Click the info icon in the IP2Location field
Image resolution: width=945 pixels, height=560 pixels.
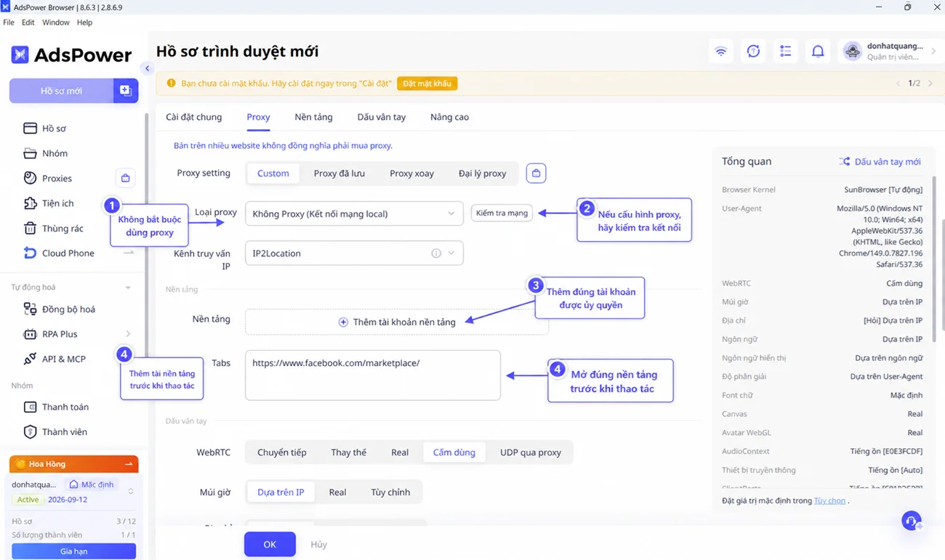point(436,253)
